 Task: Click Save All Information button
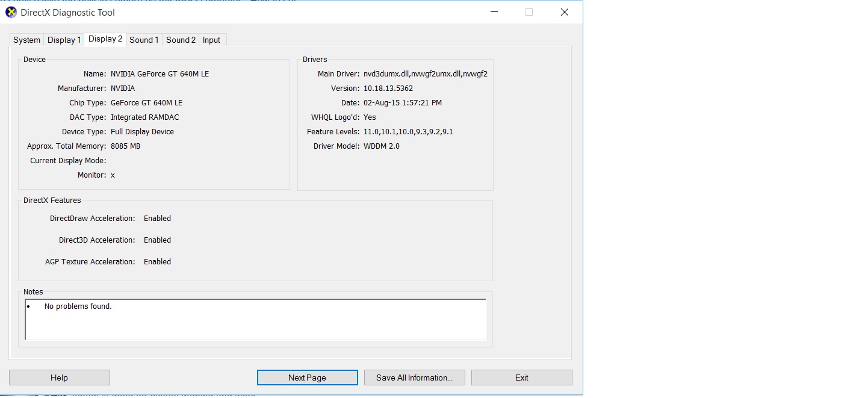(414, 378)
